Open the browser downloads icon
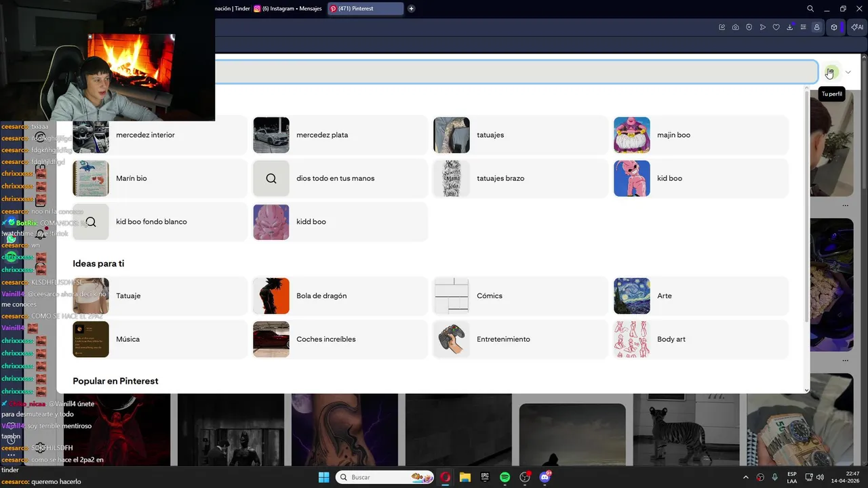 pos(789,27)
